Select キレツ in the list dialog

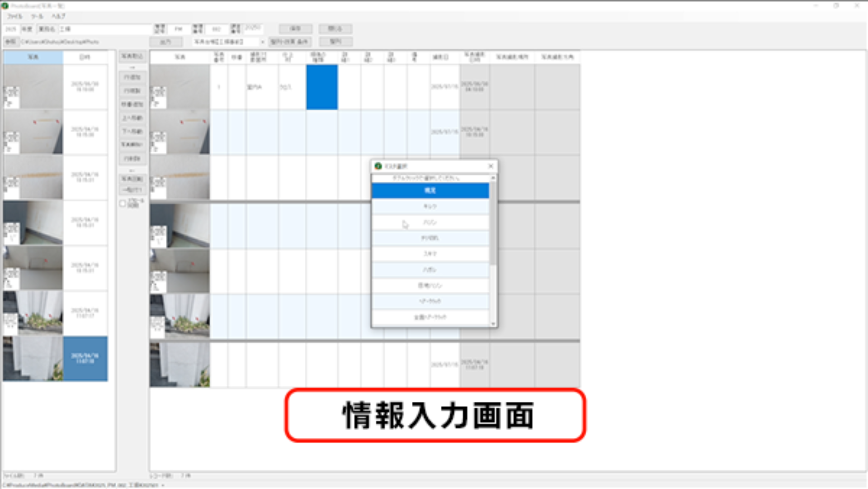(x=430, y=206)
